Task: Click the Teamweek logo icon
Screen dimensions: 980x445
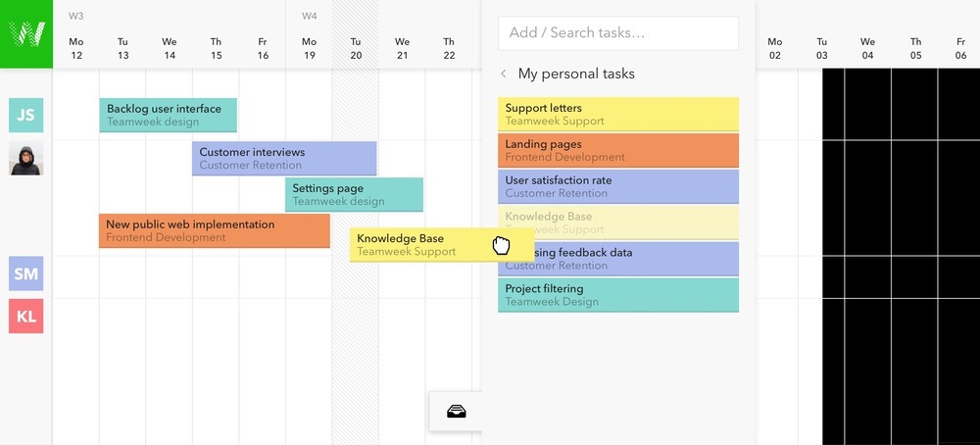Action: (26, 33)
